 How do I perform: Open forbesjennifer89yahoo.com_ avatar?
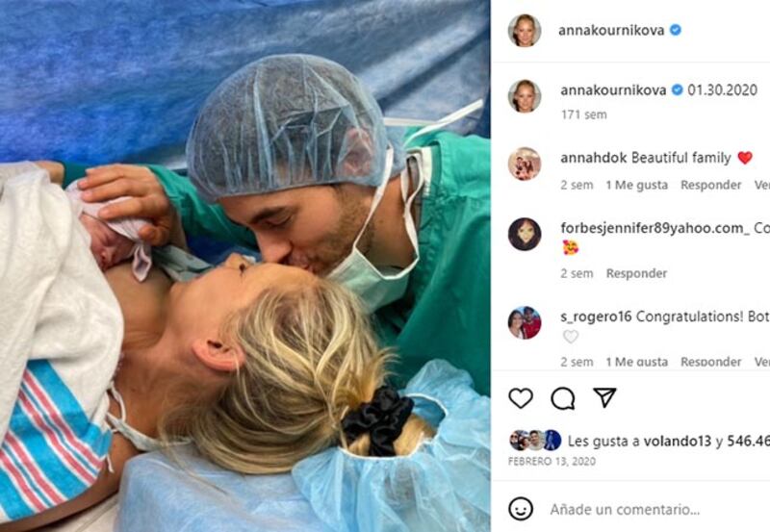tap(525, 234)
